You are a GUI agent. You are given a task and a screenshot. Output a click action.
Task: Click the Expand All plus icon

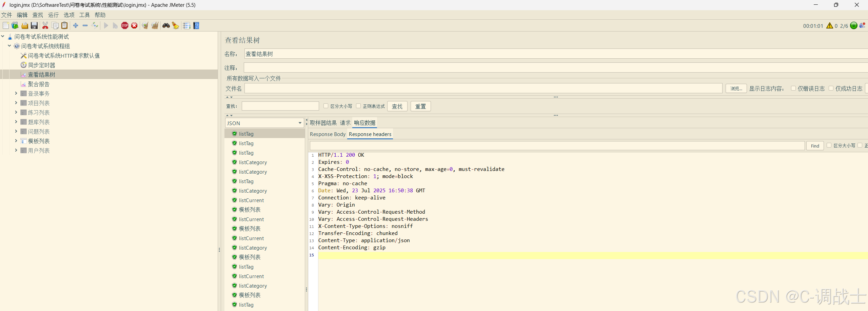(x=76, y=26)
